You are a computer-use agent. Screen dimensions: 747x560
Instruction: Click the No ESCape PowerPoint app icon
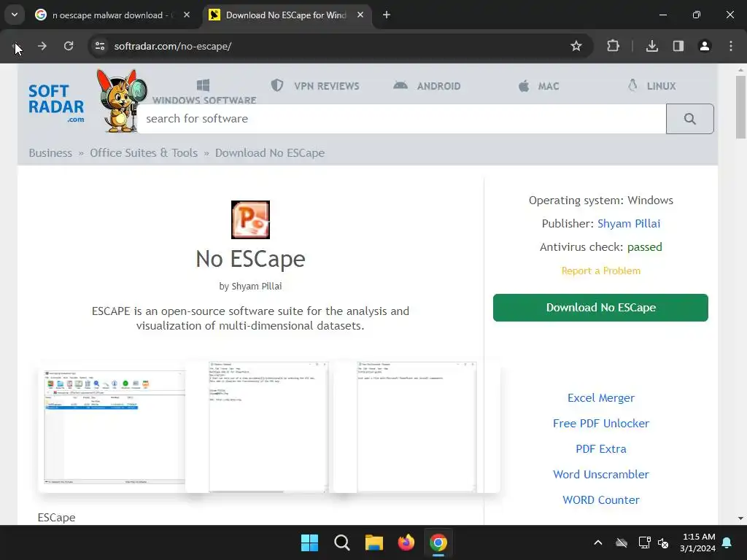pos(251,219)
